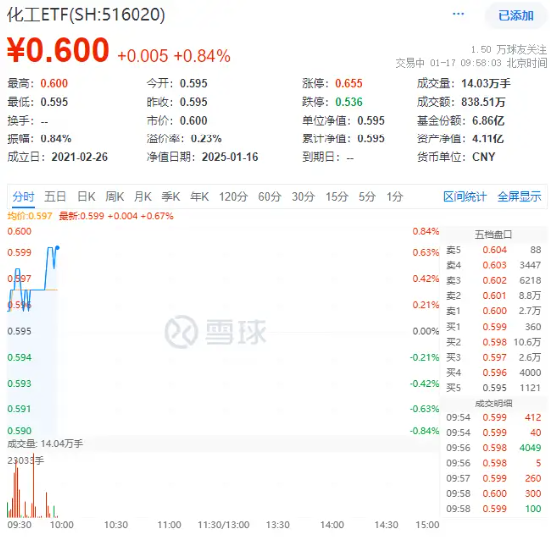Open the 周K chart tab
The width and height of the screenshot is (550, 540).
point(115,196)
